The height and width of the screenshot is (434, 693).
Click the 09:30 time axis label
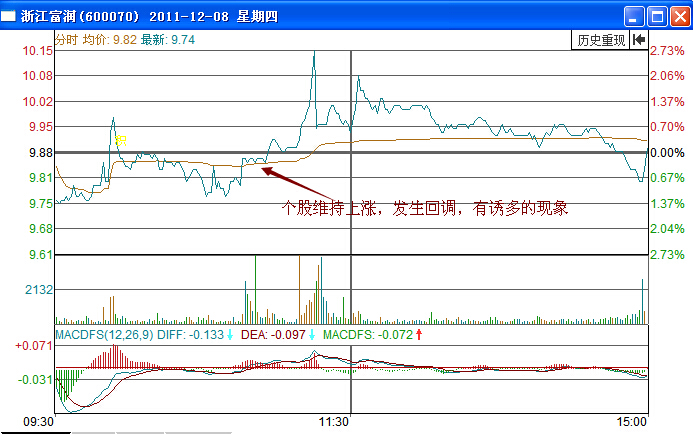(40, 422)
